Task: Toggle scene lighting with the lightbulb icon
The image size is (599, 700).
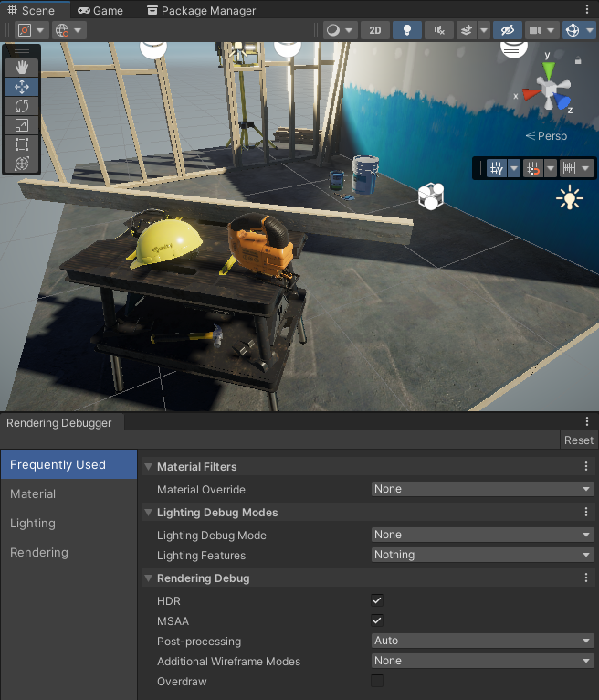Action: click(406, 30)
